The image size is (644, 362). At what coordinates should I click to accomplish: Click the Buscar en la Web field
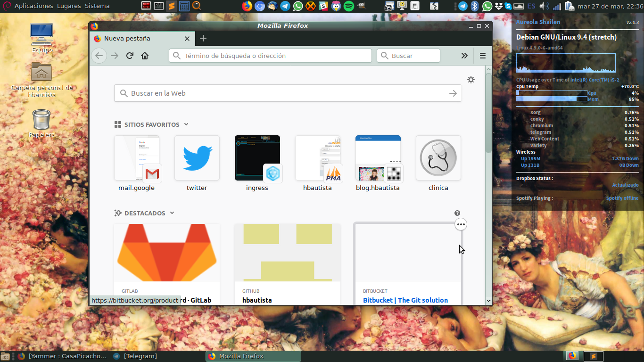pyautogui.click(x=288, y=93)
